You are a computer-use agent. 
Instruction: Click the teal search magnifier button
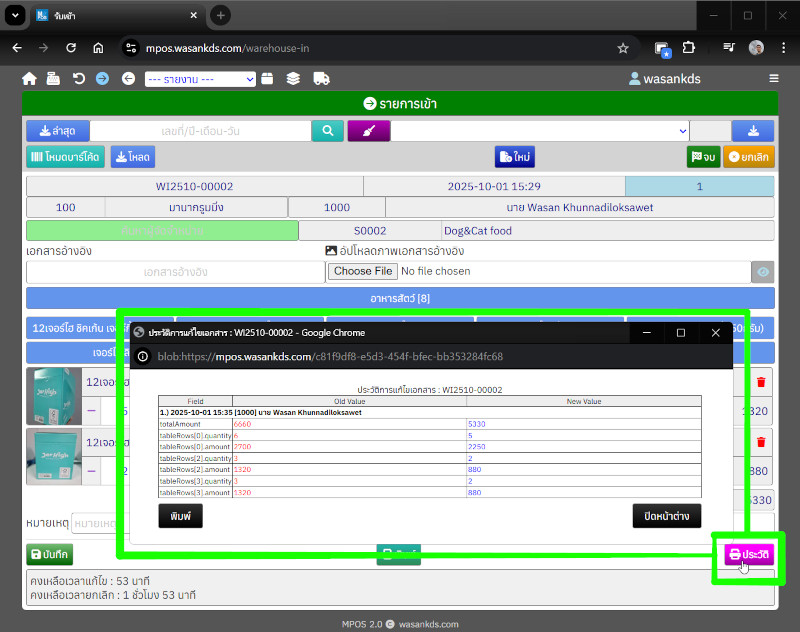pyautogui.click(x=327, y=131)
